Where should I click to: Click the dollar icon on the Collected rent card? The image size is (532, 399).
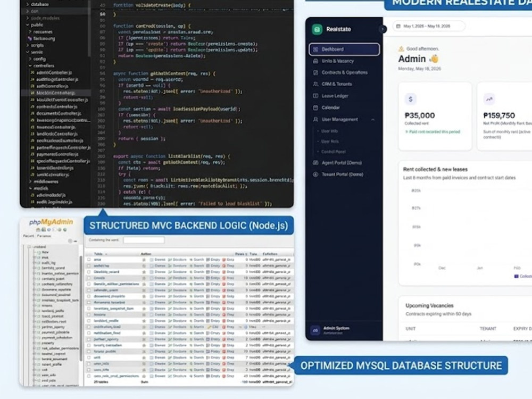pyautogui.click(x=411, y=99)
